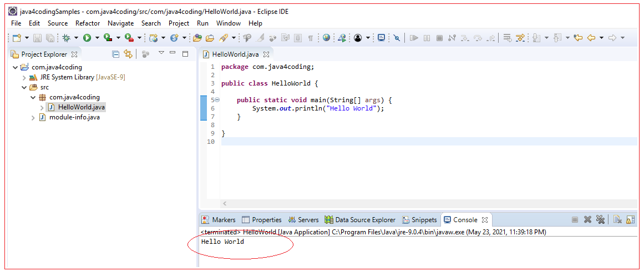Toggle code folding at line 5

pos(217,100)
